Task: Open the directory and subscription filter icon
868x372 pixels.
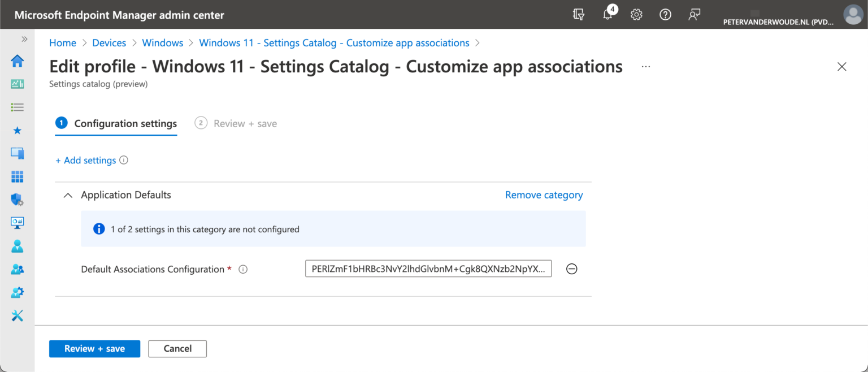Action: pos(578,15)
